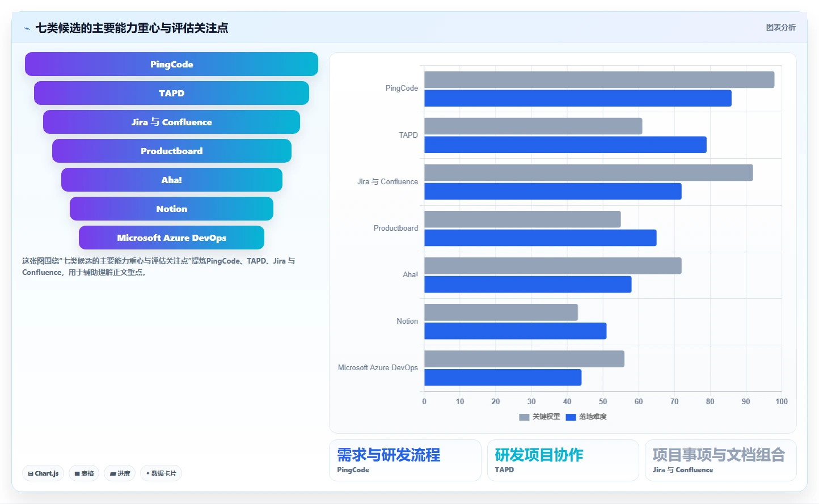Click Notion's blue 落地难度 chart bar
The width and height of the screenshot is (819, 504).
[515, 331]
